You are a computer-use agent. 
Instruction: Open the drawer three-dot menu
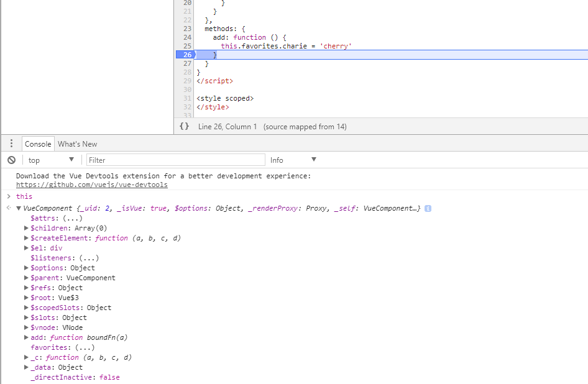tap(11, 144)
